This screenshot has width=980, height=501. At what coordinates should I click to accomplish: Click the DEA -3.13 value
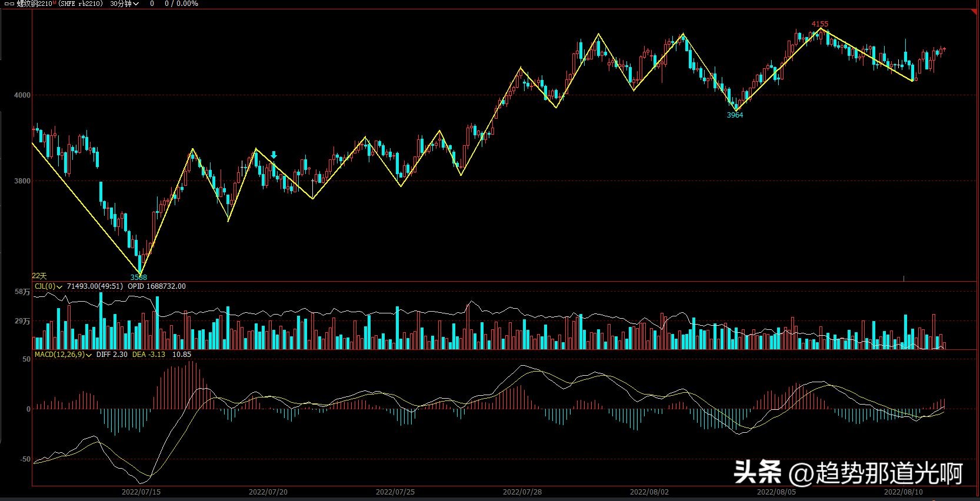point(149,355)
